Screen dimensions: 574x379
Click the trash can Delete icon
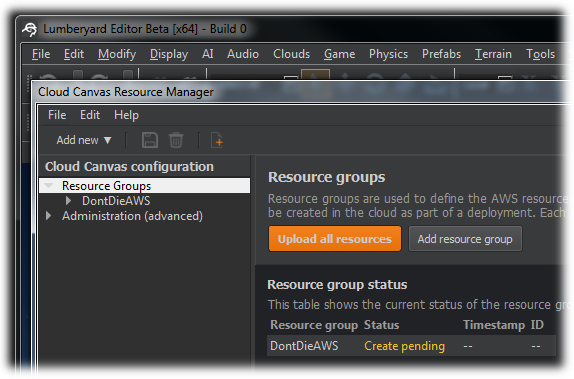[x=176, y=140]
